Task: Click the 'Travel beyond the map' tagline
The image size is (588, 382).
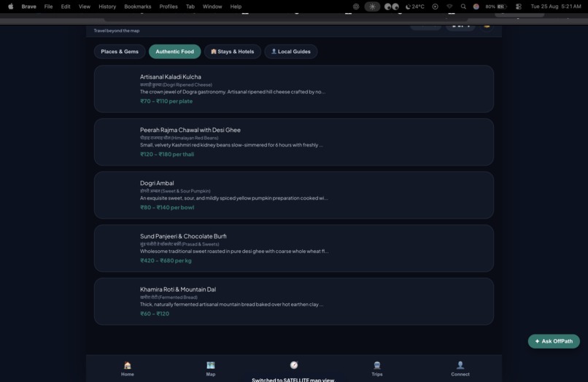Action: click(117, 31)
